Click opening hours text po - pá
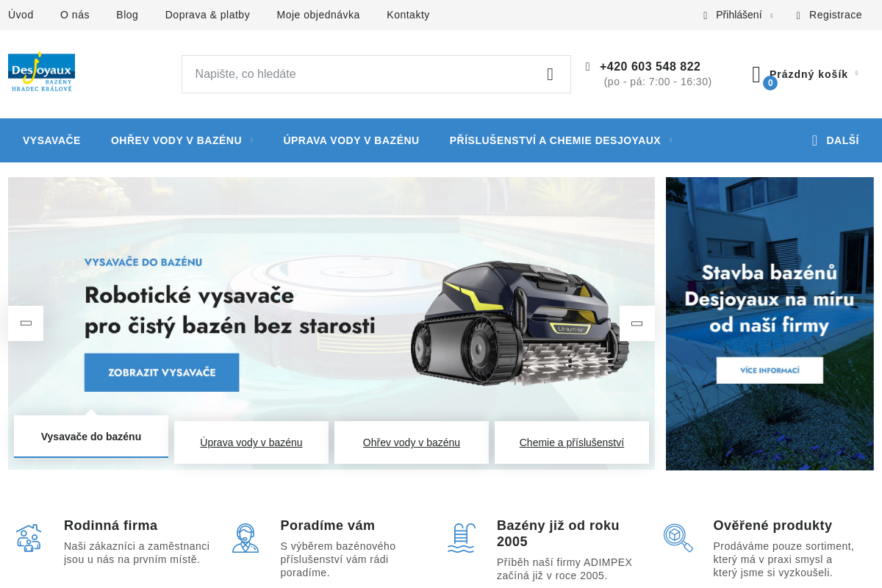The width and height of the screenshot is (882, 588). click(x=658, y=82)
